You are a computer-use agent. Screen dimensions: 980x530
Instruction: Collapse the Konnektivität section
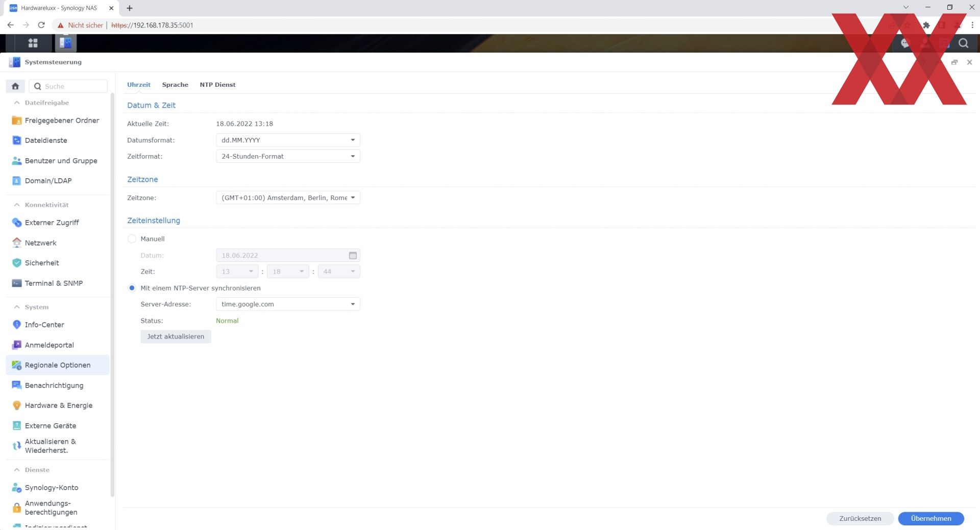17,205
